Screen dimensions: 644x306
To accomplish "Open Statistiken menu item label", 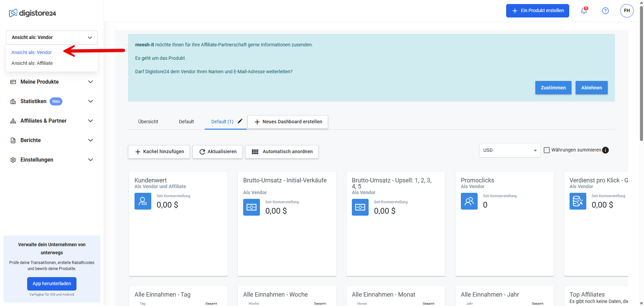I will [34, 101].
